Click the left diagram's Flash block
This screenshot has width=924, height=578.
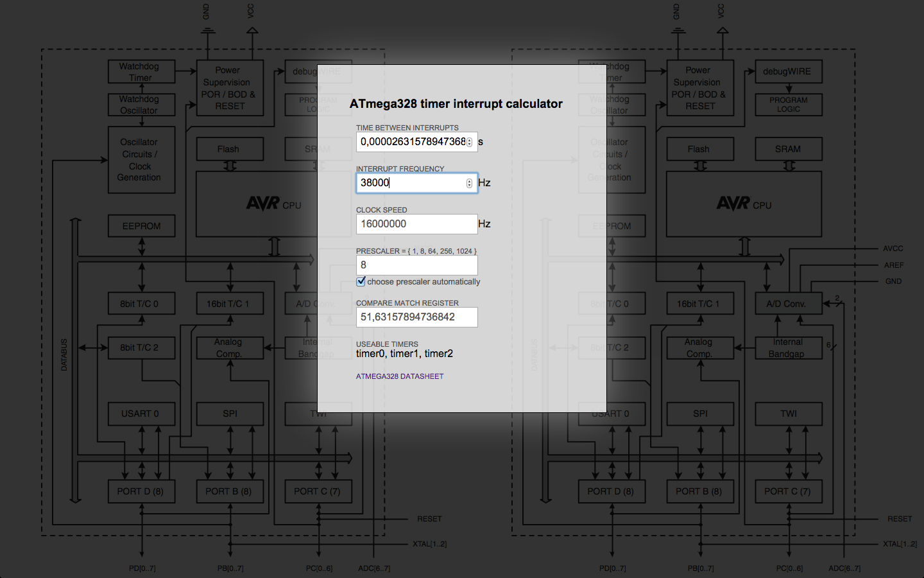click(230, 149)
